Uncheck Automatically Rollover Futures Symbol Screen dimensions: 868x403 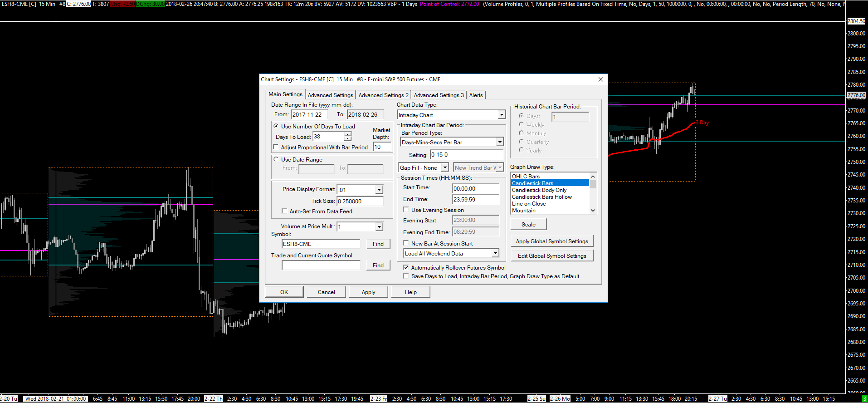tap(406, 267)
